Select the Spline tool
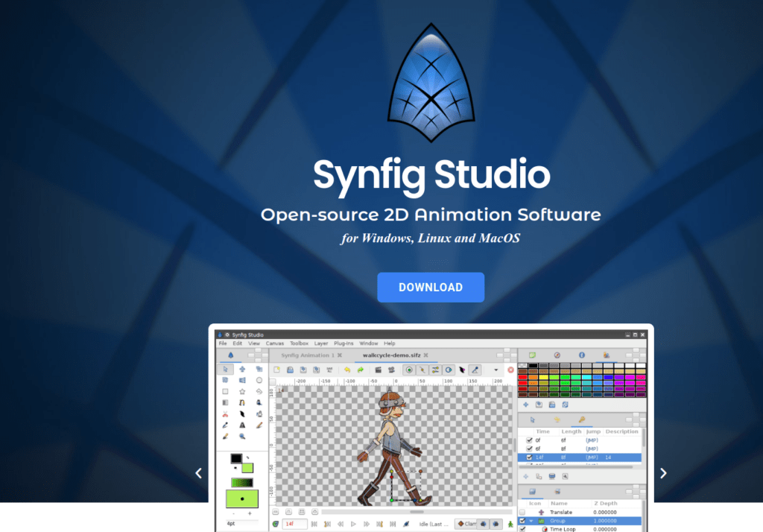The width and height of the screenshot is (763, 532). (242, 402)
